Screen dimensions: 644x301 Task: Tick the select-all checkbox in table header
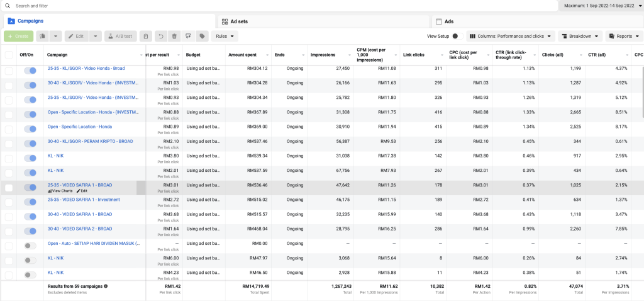(x=9, y=55)
